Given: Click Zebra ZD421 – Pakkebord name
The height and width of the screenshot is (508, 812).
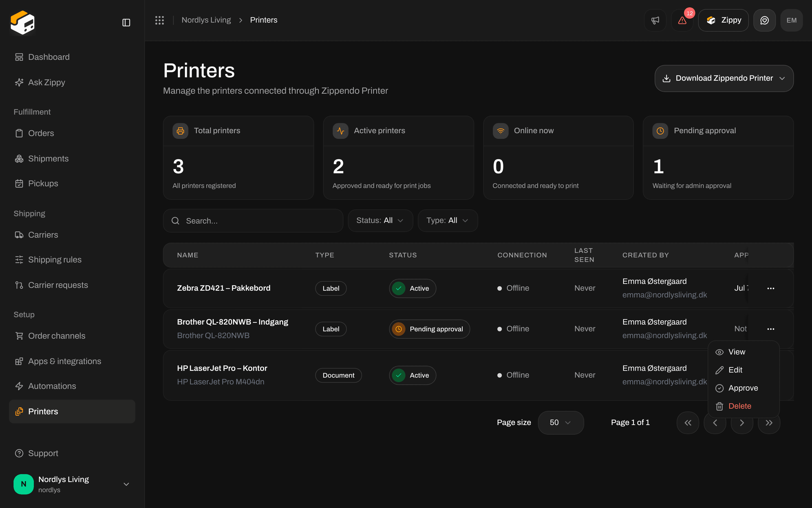Looking at the screenshot, I should 224,288.
